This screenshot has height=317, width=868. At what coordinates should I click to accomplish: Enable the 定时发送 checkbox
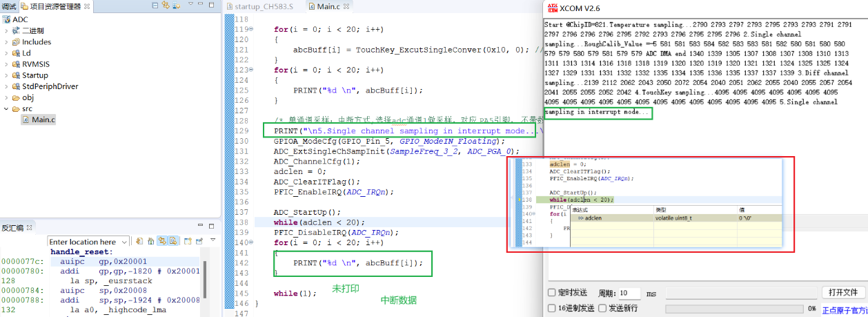point(552,293)
